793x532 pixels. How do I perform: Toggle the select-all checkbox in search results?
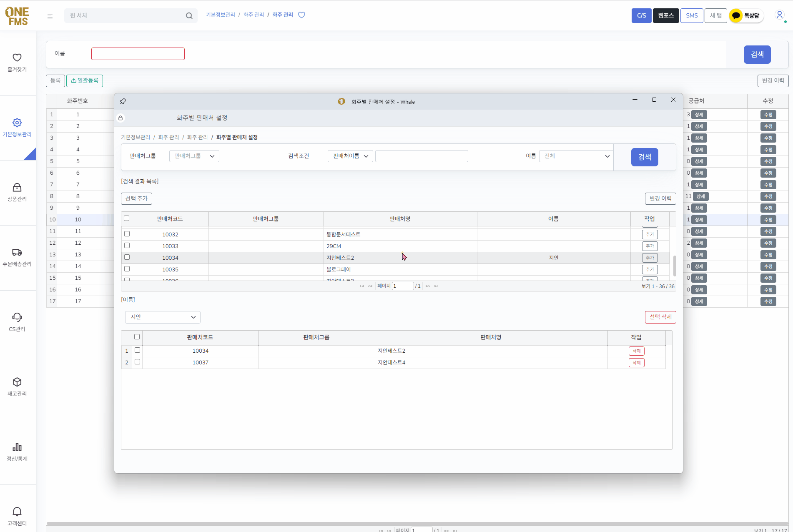pos(127,218)
